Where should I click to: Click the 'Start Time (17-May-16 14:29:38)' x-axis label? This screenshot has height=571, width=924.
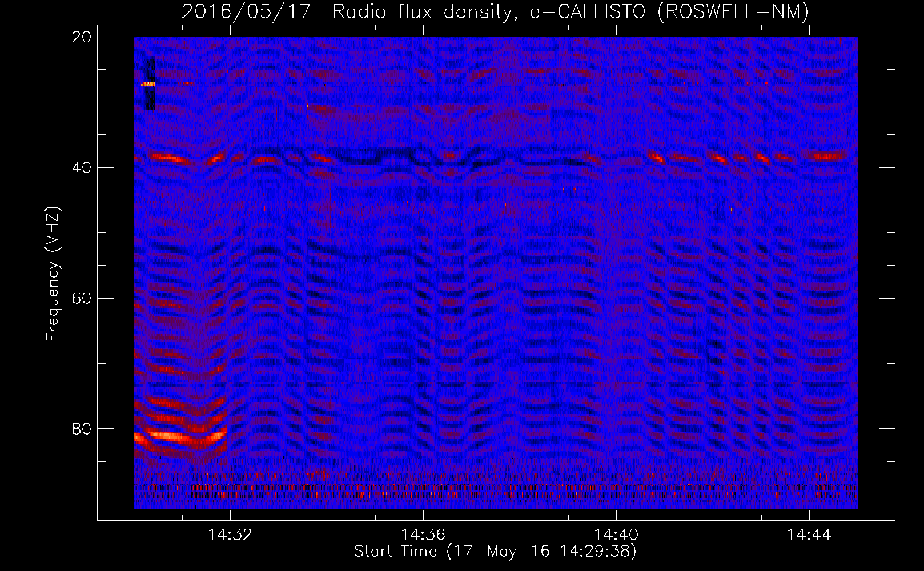point(495,552)
